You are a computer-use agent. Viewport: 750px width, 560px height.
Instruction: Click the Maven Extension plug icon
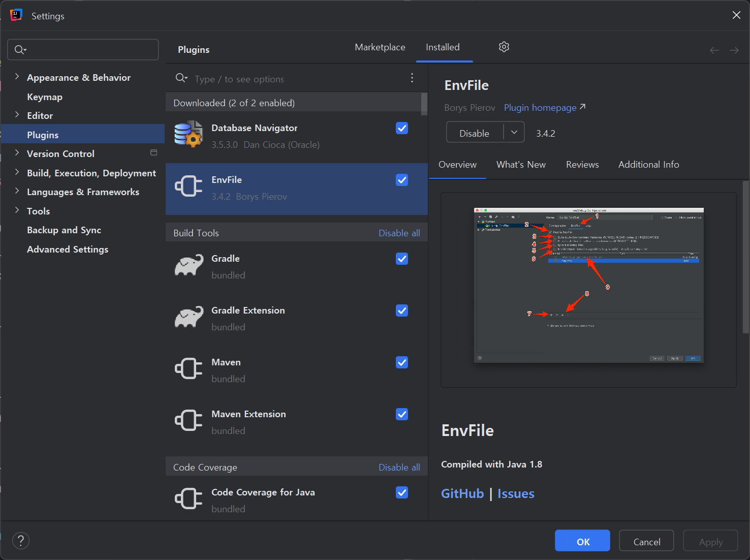coord(189,420)
